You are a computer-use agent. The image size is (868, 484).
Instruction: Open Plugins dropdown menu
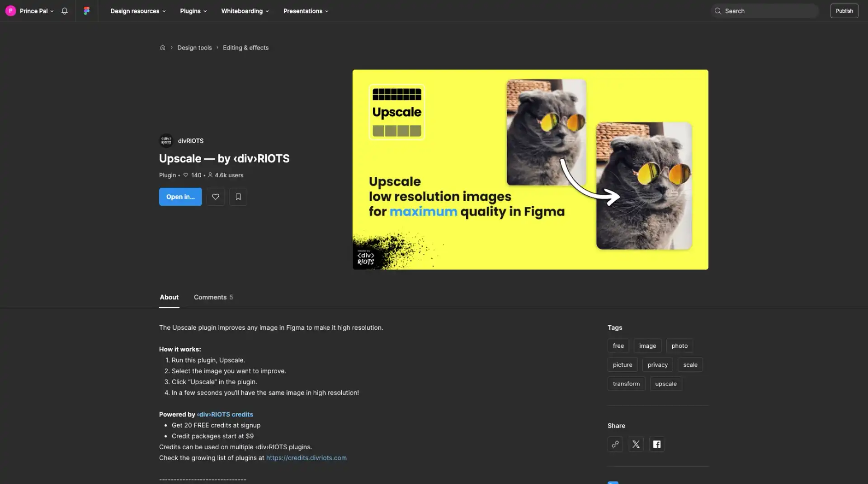coord(193,11)
